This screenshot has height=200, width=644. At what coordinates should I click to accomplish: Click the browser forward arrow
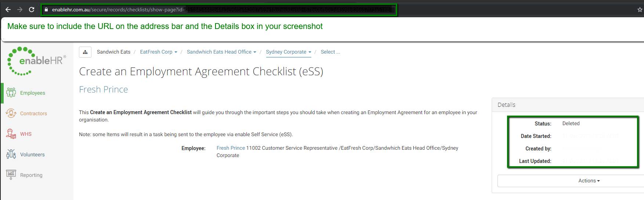click(x=20, y=10)
